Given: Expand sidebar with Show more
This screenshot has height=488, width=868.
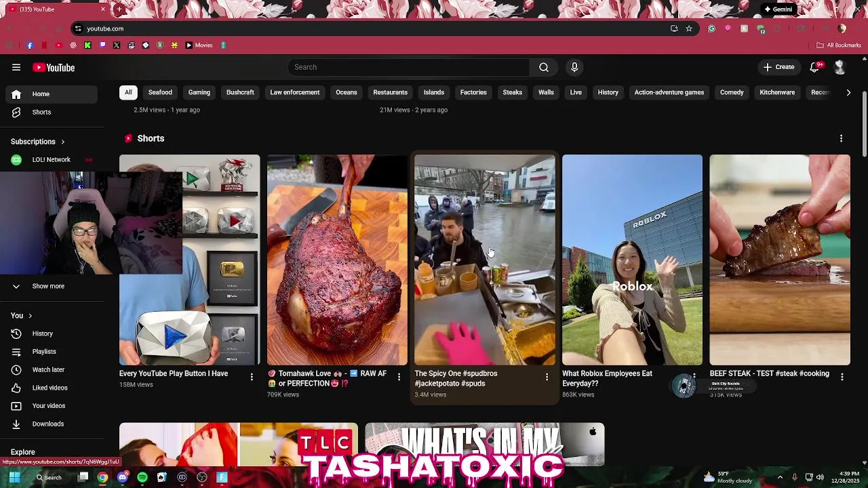Looking at the screenshot, I should pos(48,286).
